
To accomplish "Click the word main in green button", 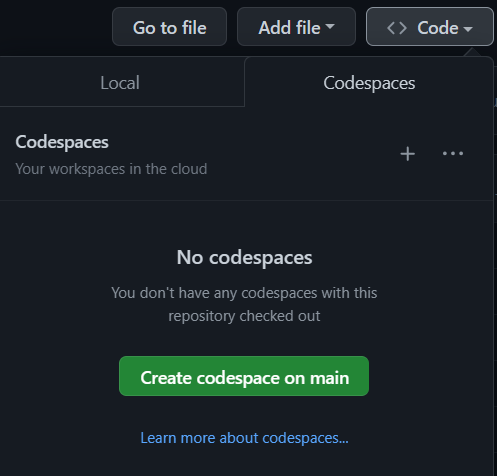I will pyautogui.click(x=329, y=378).
